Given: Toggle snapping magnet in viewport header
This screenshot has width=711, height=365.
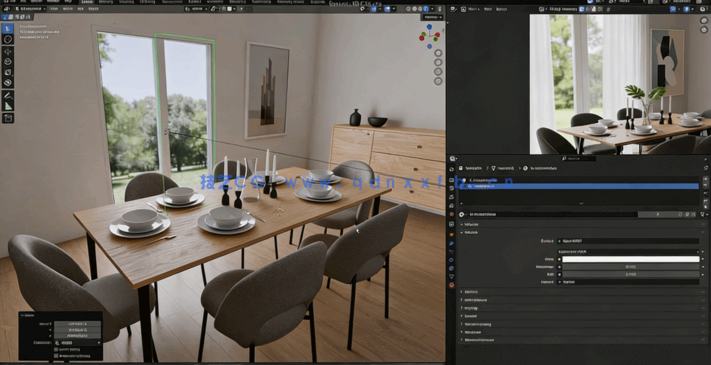Looking at the screenshot, I should click(223, 9).
